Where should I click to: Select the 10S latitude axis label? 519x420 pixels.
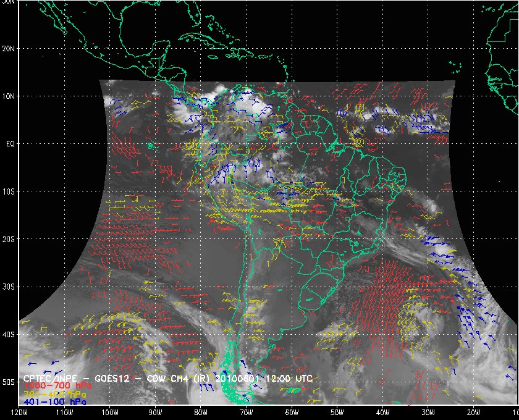(9, 191)
